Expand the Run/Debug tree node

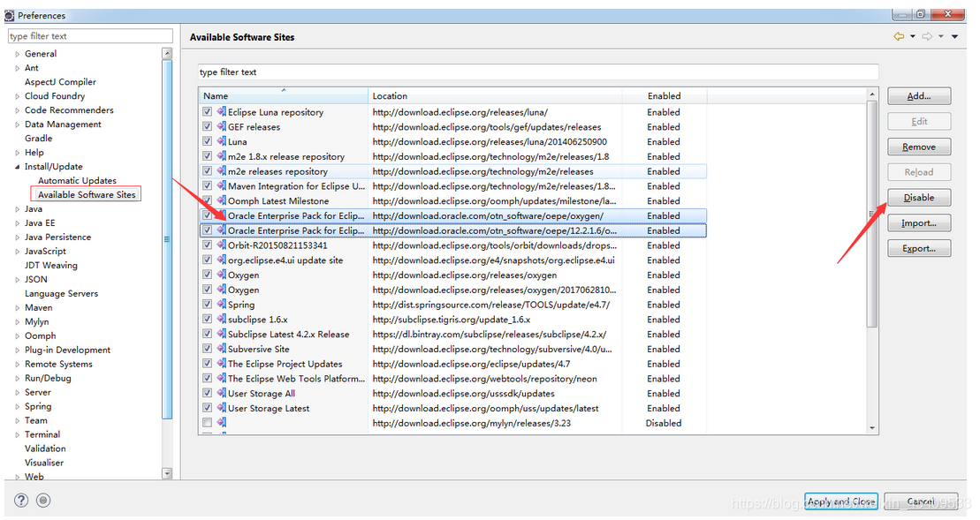tap(18, 378)
